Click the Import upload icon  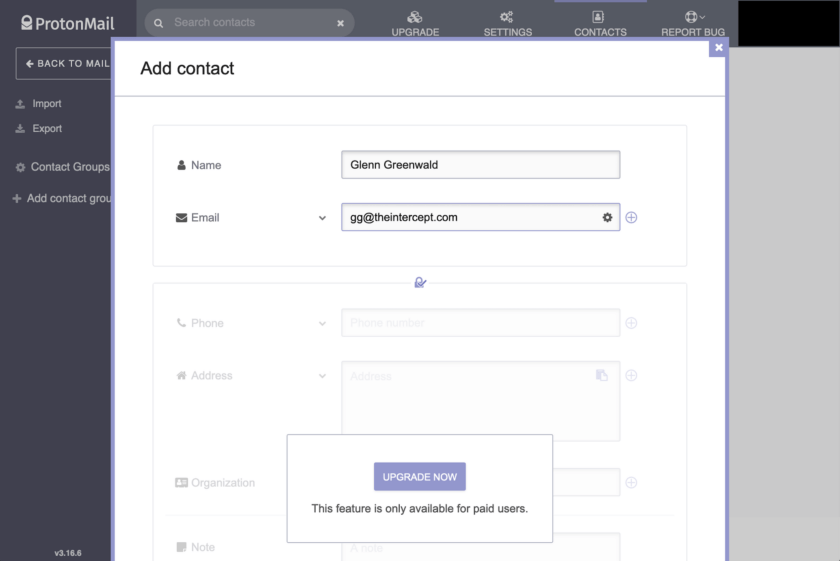coord(20,104)
